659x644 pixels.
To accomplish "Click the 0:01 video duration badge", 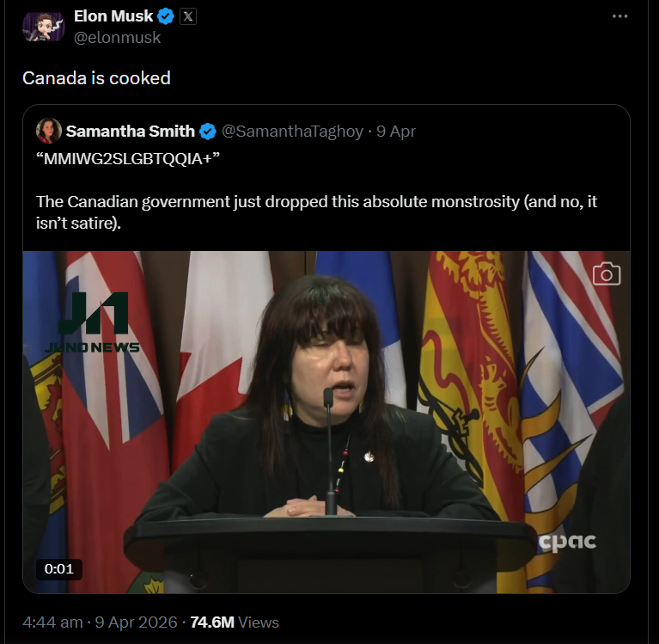I will [x=59, y=568].
